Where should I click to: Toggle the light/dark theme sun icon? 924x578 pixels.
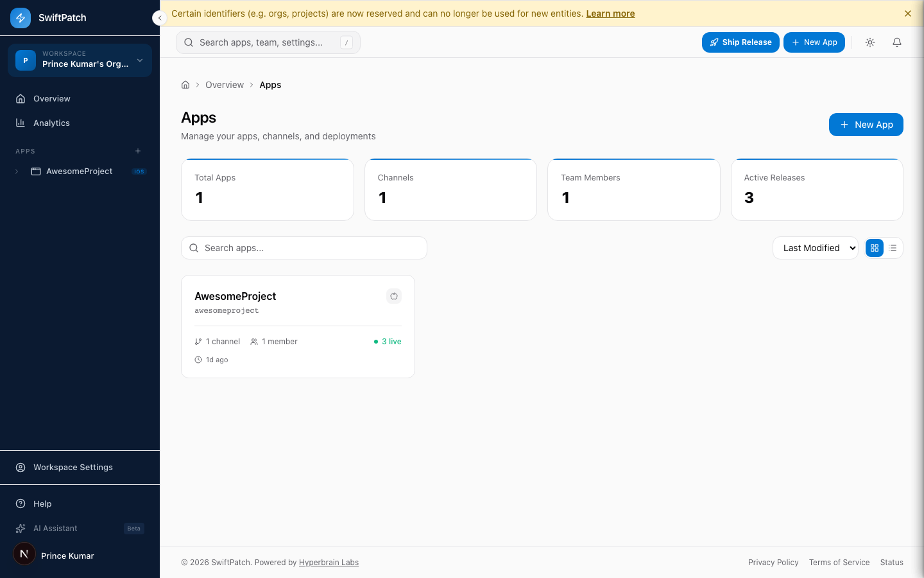[x=870, y=42]
